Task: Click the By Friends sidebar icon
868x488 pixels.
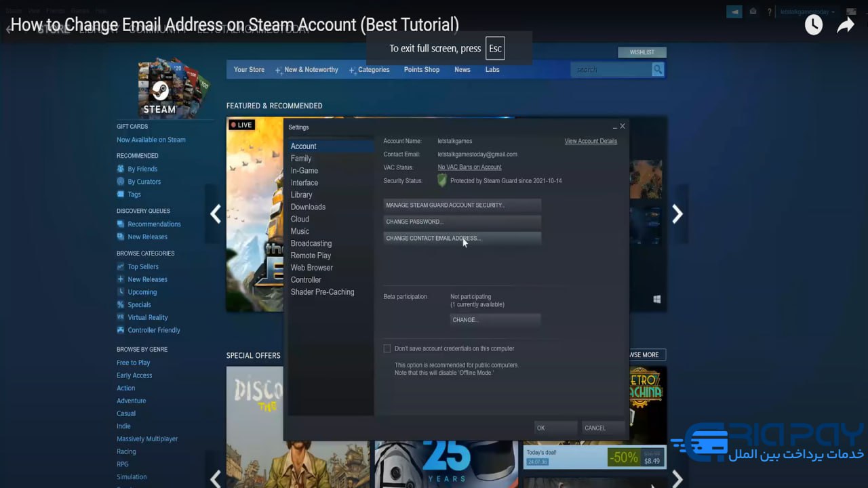Action: (121, 169)
